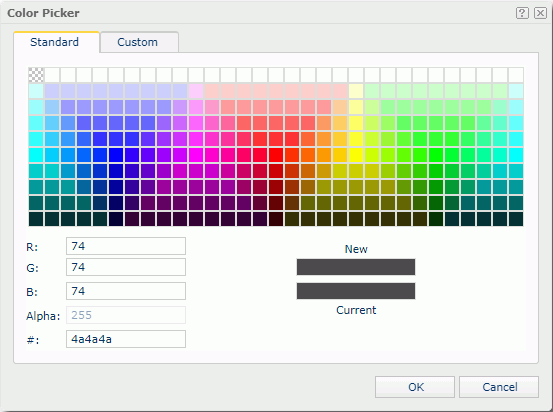Open the help icon in the title bar
The width and height of the screenshot is (553, 412).
tap(522, 13)
